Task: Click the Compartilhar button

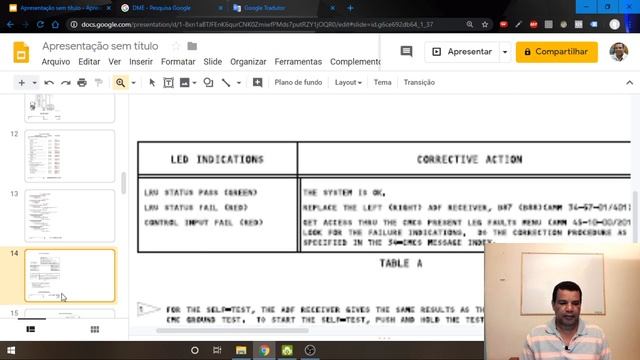Action: [x=557, y=52]
